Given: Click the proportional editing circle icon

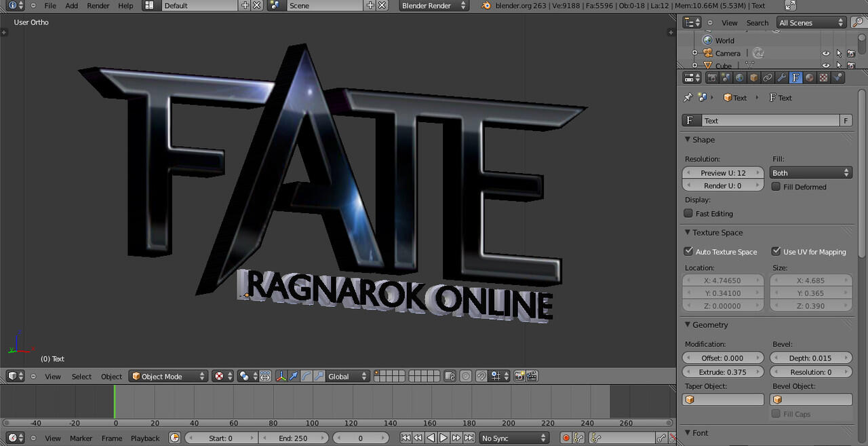Looking at the screenshot, I should (x=466, y=376).
